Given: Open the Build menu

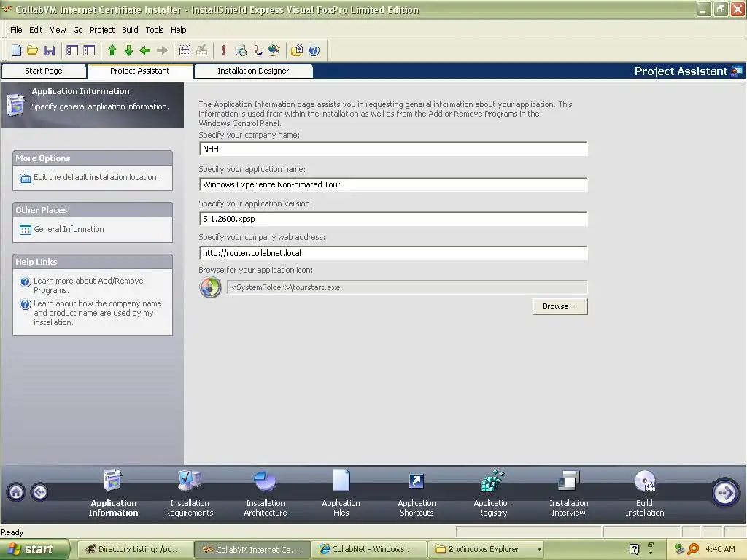Looking at the screenshot, I should 130,30.
